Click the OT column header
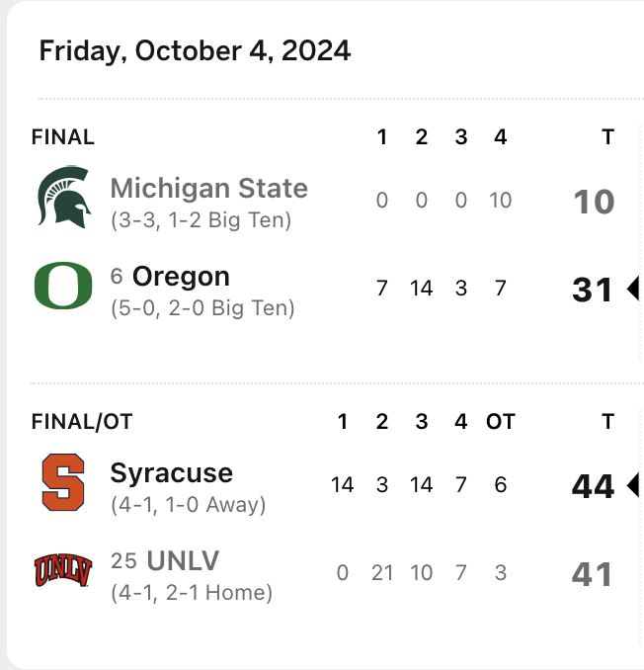Viewport: 644px width, 670px height. [501, 422]
